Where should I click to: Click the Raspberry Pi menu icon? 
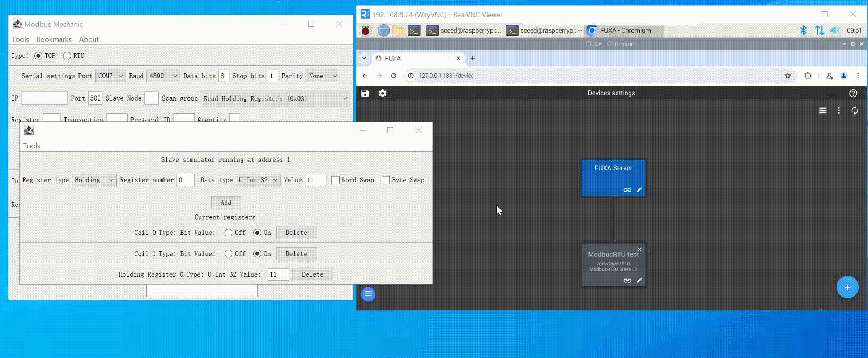coord(366,31)
